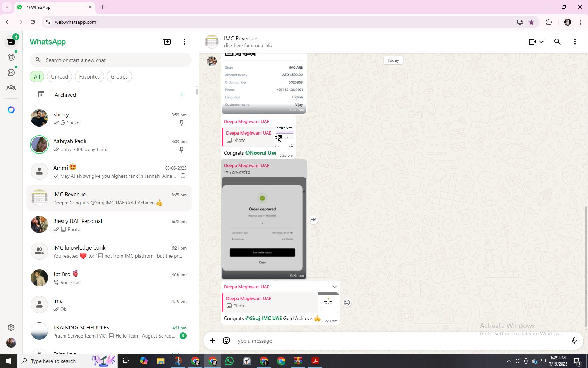Screen dimensions: 588x368
Task: Open WhatsApp Settings gear icon
Action: [11, 327]
